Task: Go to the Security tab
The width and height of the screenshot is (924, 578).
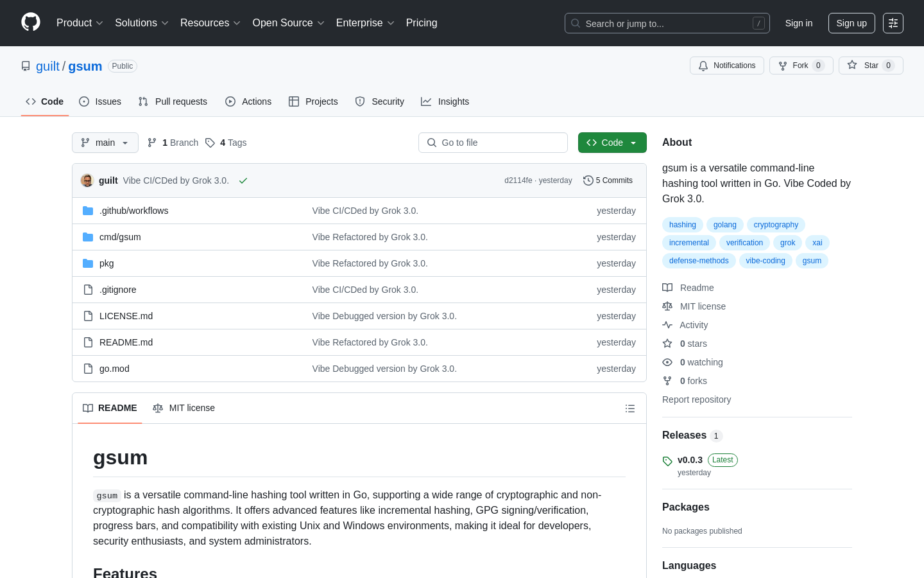Action: point(380,101)
